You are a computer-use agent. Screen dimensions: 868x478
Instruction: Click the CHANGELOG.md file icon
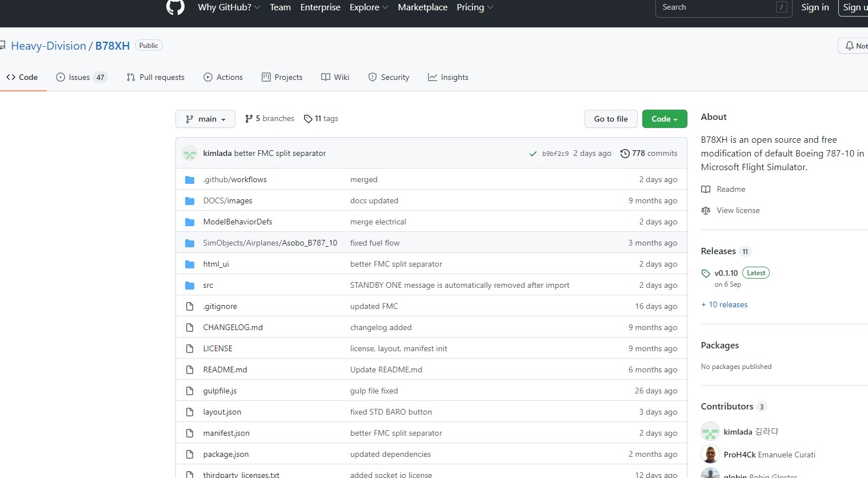(190, 328)
